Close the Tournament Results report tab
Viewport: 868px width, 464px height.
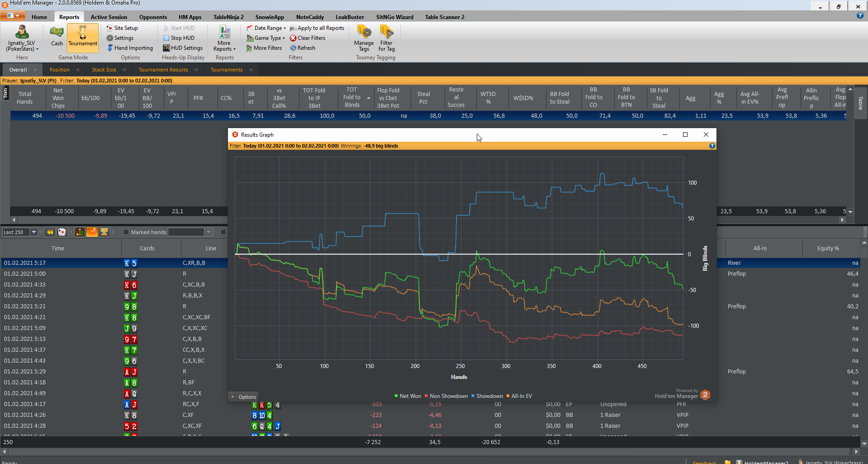click(196, 70)
